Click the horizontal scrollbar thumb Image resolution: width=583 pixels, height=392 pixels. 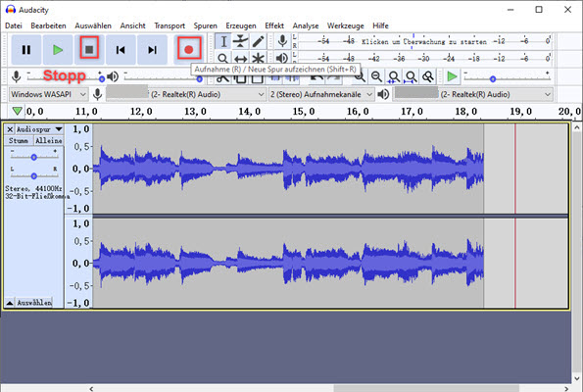426,388
